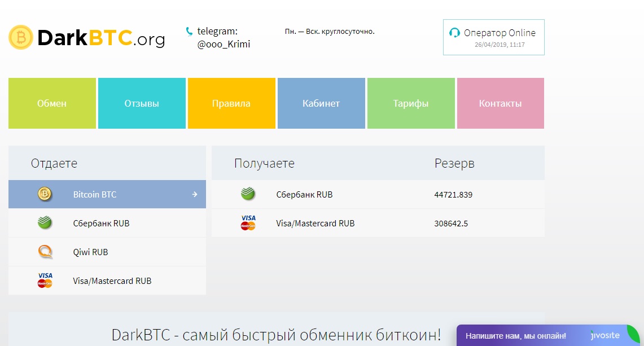Open the jivosite online chat widget
This screenshot has width=644, height=346.
click(x=515, y=335)
